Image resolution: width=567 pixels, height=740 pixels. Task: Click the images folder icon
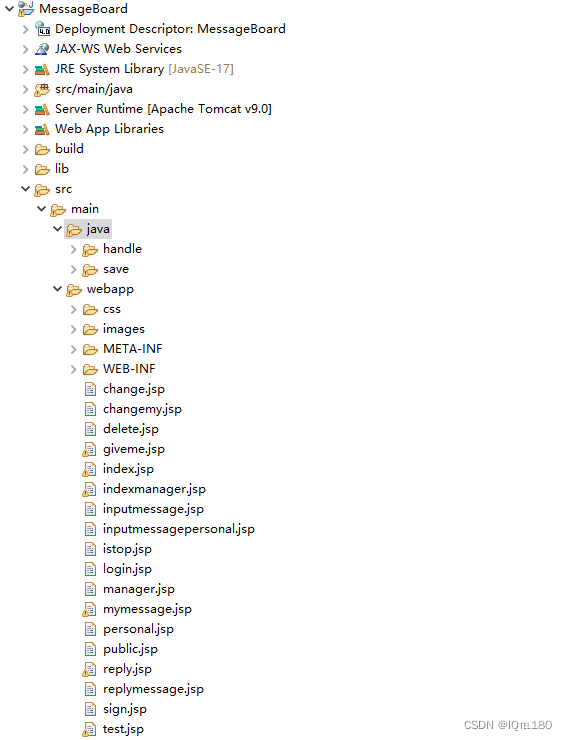90,330
